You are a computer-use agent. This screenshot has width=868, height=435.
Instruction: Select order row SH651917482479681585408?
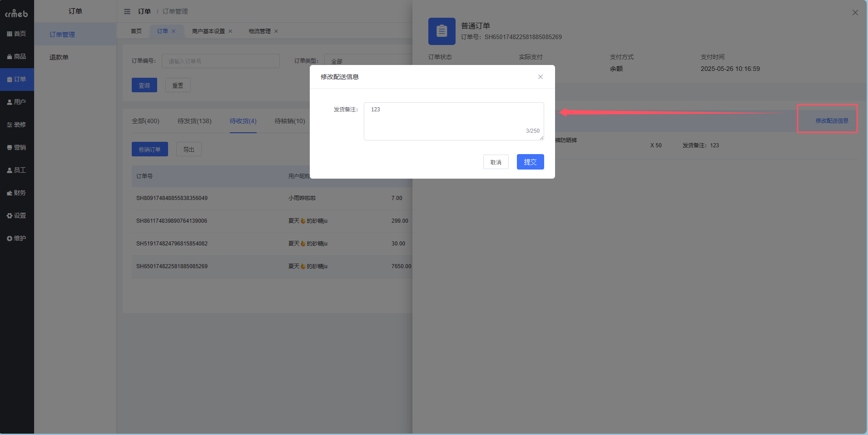[172, 243]
